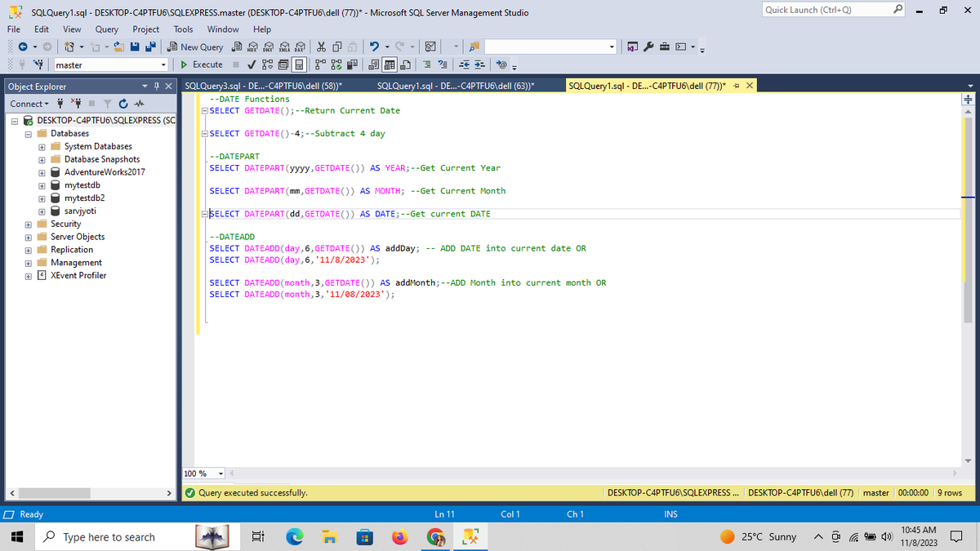Pin the Object Explorer panel
The height and width of the screenshot is (551, 980).
pos(156,86)
